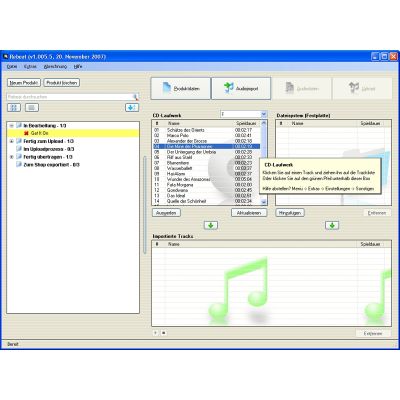Click the CD track list scrollbar down arrow
400x400 pixels.
point(264,202)
